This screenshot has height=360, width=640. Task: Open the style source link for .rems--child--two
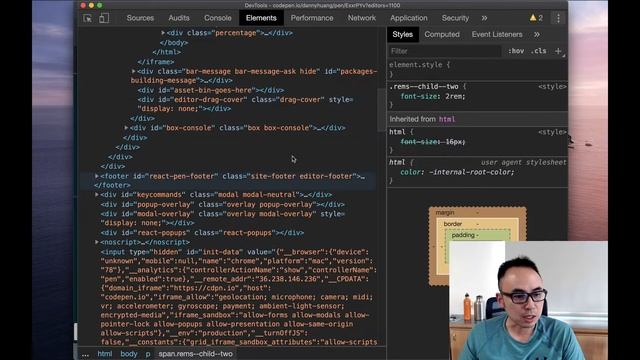552,87
